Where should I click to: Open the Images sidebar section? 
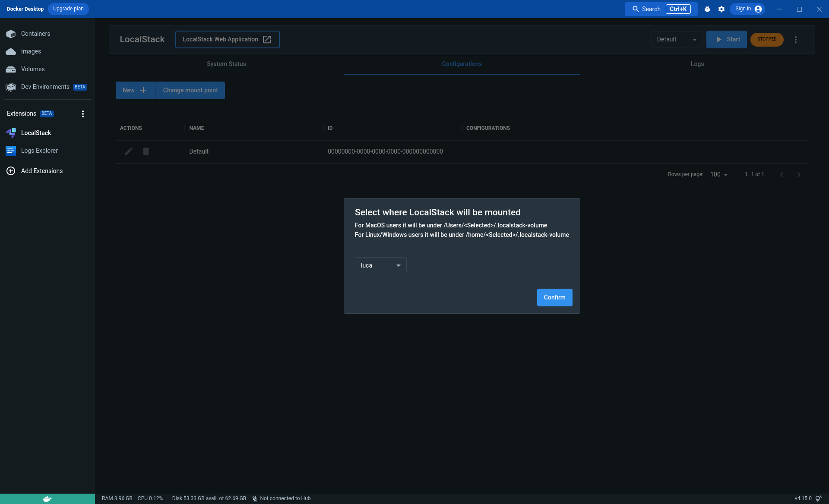pyautogui.click(x=31, y=51)
